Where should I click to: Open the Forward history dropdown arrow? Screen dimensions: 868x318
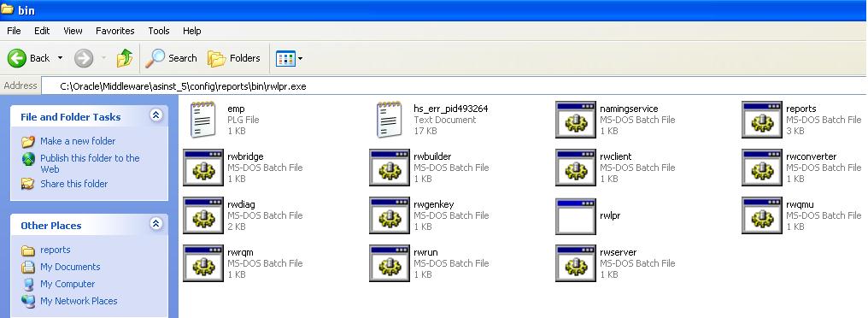[103, 58]
